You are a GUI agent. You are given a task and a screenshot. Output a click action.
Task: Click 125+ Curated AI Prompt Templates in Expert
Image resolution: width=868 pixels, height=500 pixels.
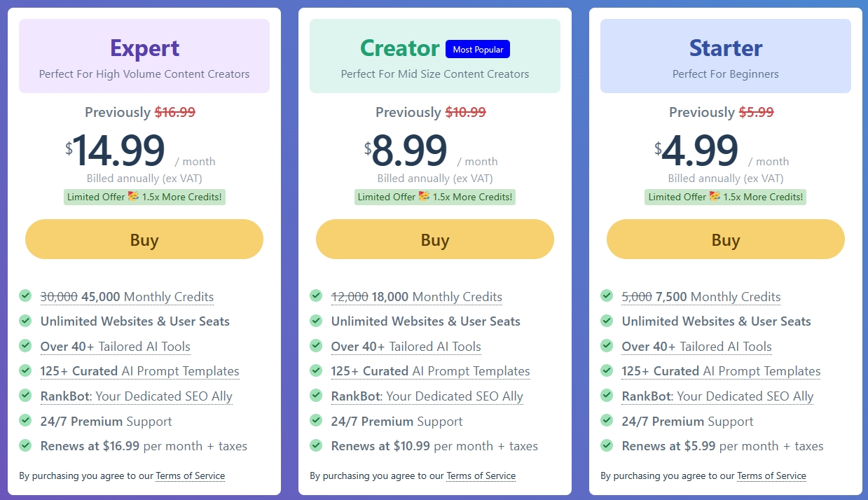[x=140, y=371]
